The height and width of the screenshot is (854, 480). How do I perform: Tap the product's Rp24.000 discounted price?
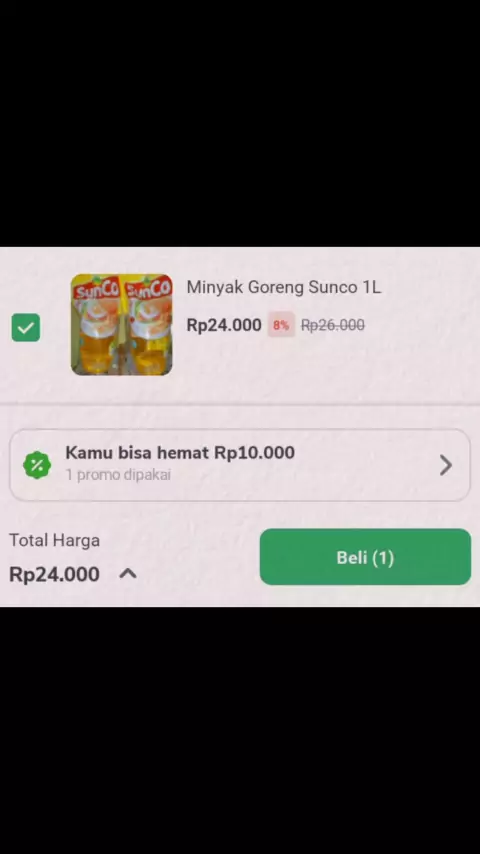[x=224, y=325]
